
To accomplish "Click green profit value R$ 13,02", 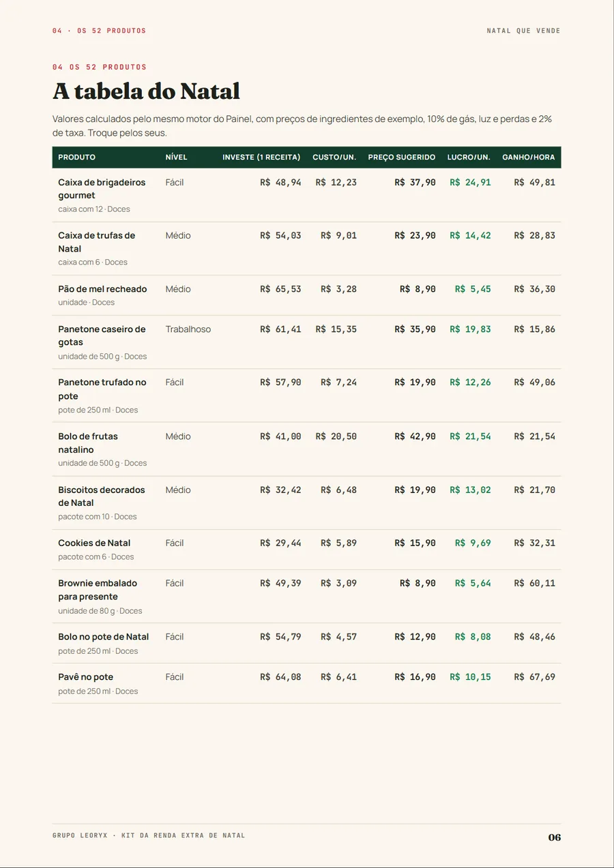I will coord(470,490).
